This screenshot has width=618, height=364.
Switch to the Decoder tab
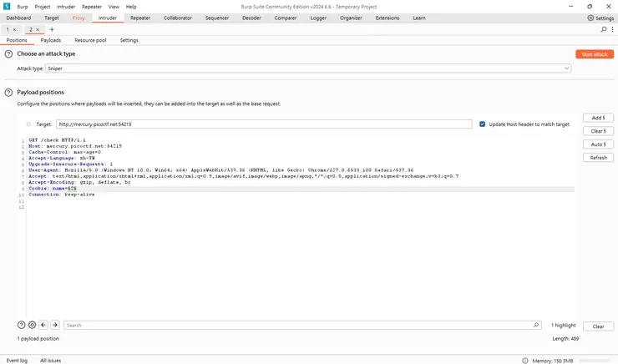click(x=252, y=18)
